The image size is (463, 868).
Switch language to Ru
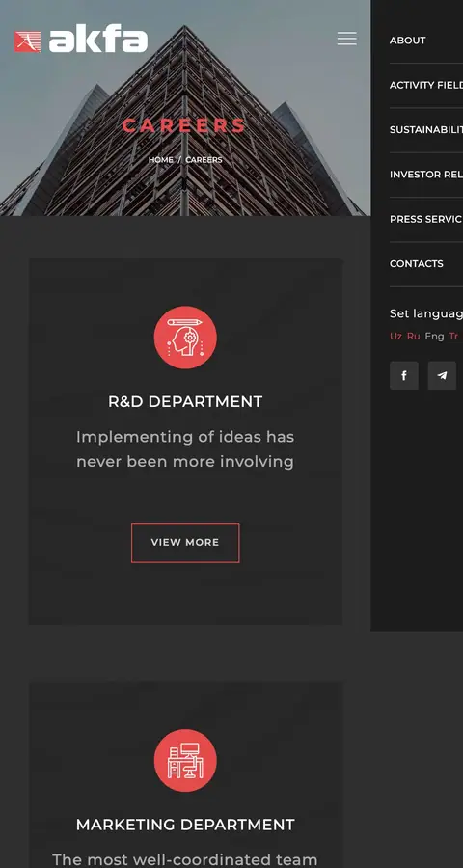click(x=413, y=336)
